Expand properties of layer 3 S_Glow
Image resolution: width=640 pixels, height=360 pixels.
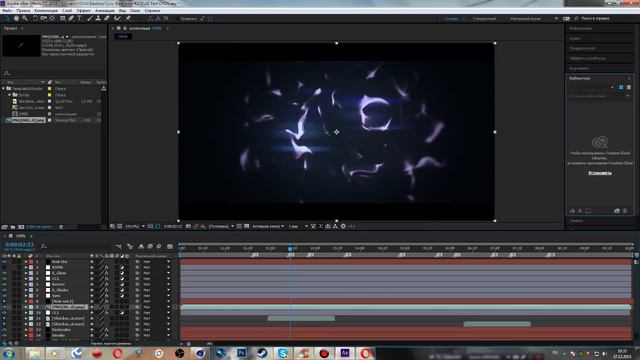click(26, 273)
